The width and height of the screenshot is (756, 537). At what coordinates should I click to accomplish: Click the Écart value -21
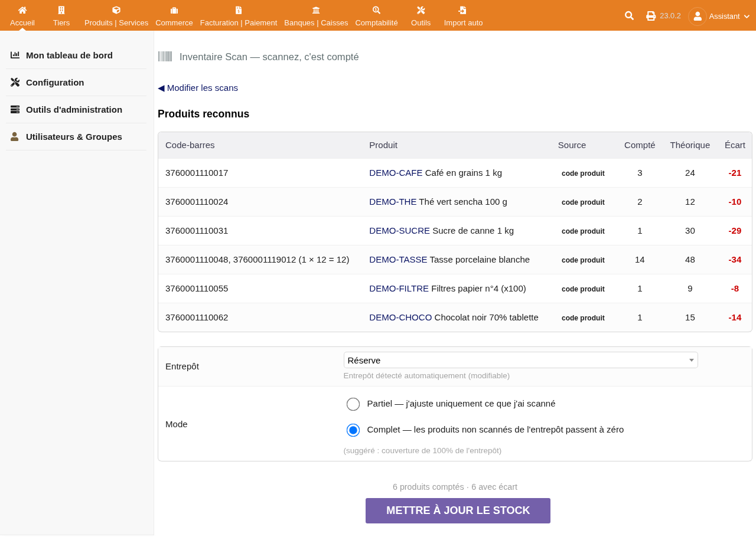[735, 173]
